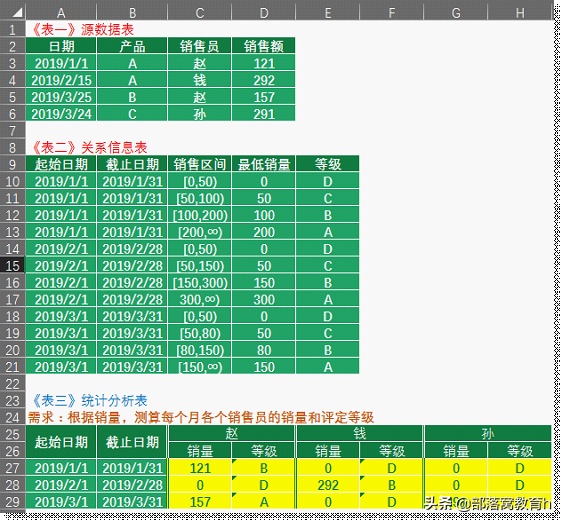This screenshot has width=565, height=524.
Task: Select column H header
Action: (520, 13)
